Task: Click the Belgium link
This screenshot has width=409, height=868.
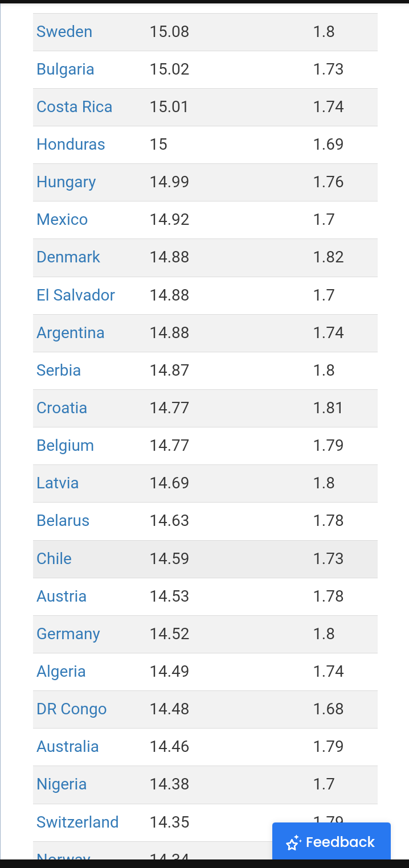Action: pos(66,446)
